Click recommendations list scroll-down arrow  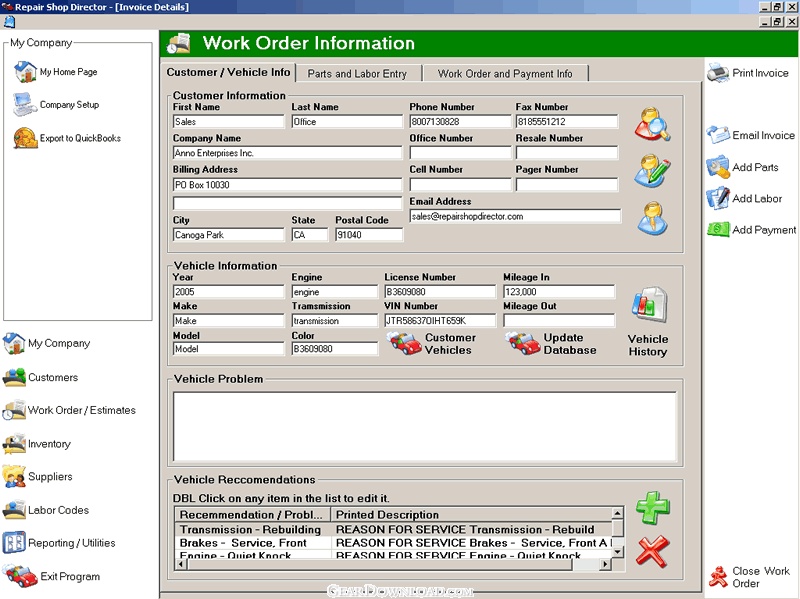(617, 552)
